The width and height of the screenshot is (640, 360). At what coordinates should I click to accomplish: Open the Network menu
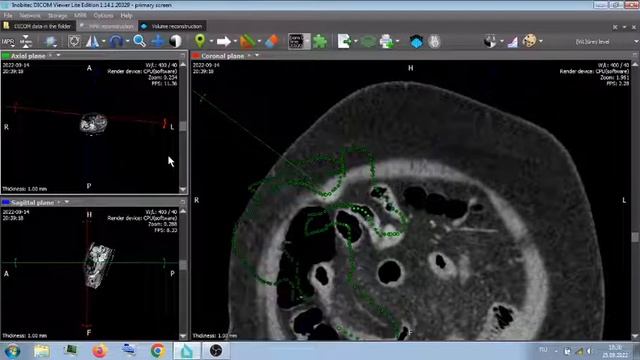(x=30, y=16)
